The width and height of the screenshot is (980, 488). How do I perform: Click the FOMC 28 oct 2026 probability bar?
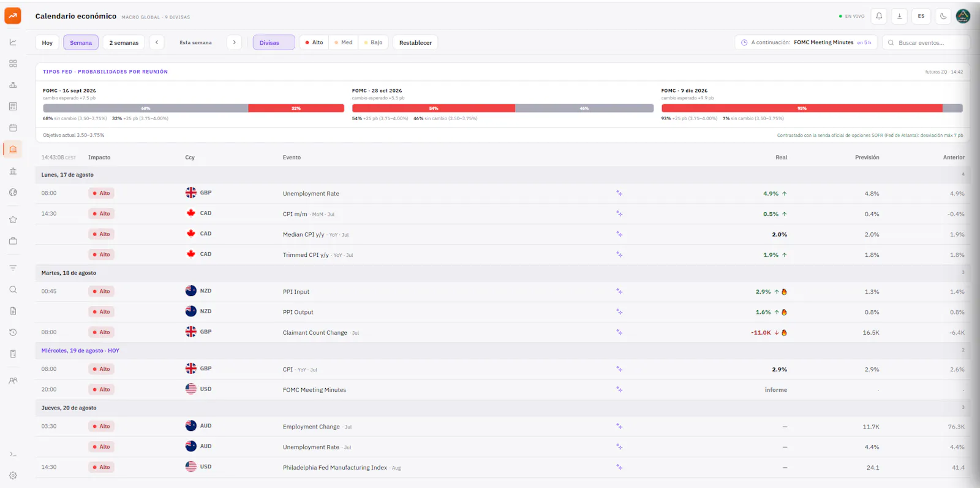click(x=503, y=108)
